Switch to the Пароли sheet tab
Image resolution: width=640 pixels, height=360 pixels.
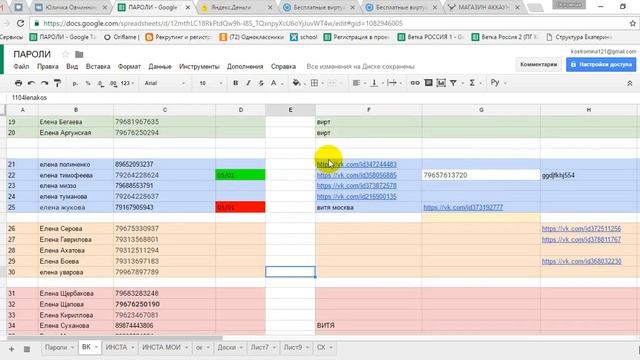click(x=56, y=347)
